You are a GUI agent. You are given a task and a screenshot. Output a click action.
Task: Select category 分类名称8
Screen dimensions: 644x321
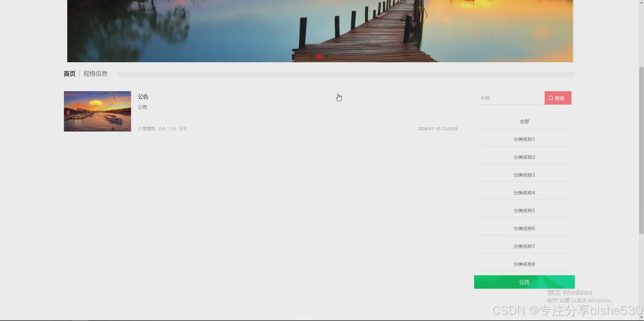coord(524,264)
